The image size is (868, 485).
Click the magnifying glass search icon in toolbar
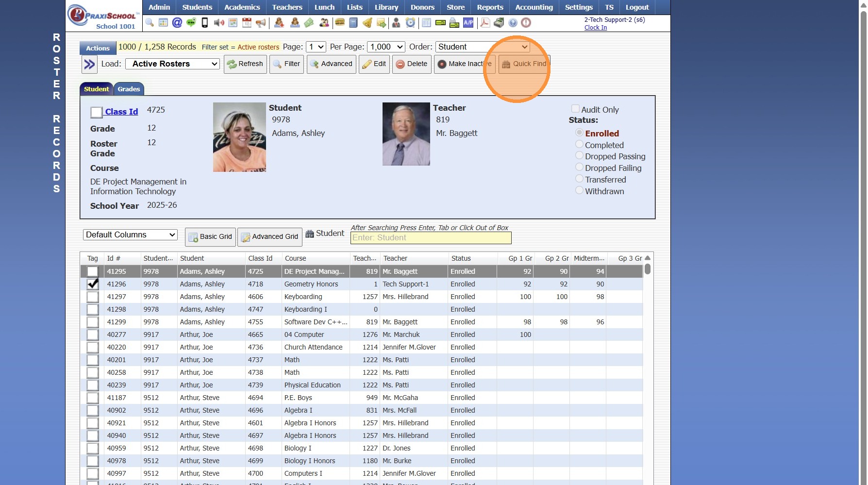pyautogui.click(x=150, y=23)
